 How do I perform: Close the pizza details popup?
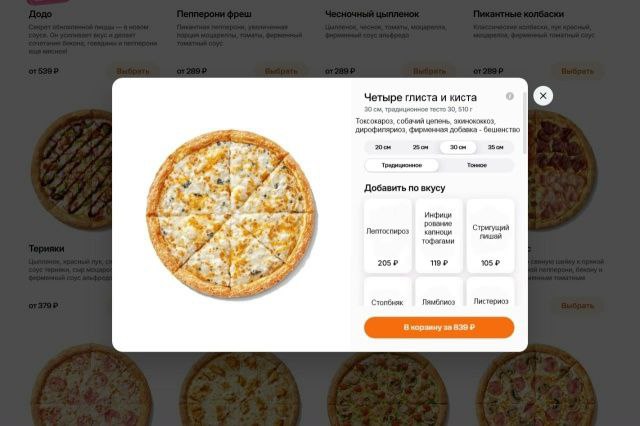click(543, 96)
